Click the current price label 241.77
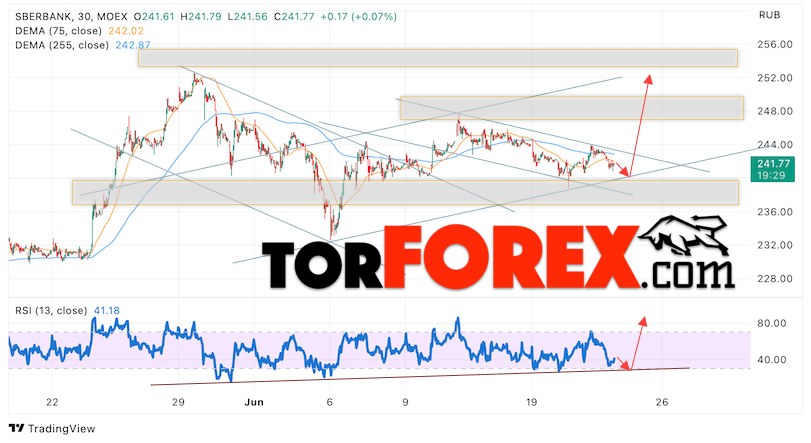Image resolution: width=811 pixels, height=443 pixels. (x=773, y=164)
